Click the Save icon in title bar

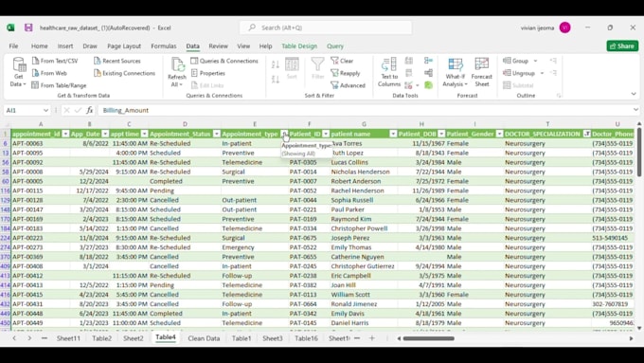pos(28,27)
